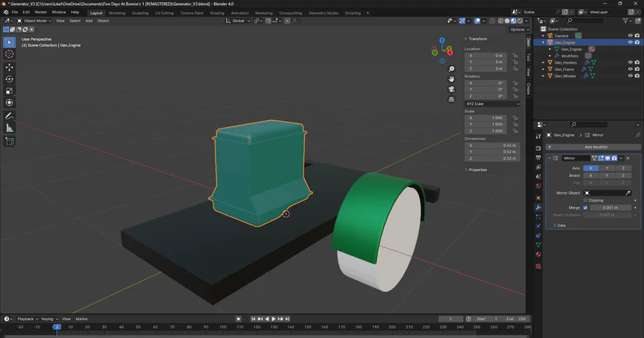644x338 pixels.
Task: Open the Output properties tab
Action: (538, 157)
